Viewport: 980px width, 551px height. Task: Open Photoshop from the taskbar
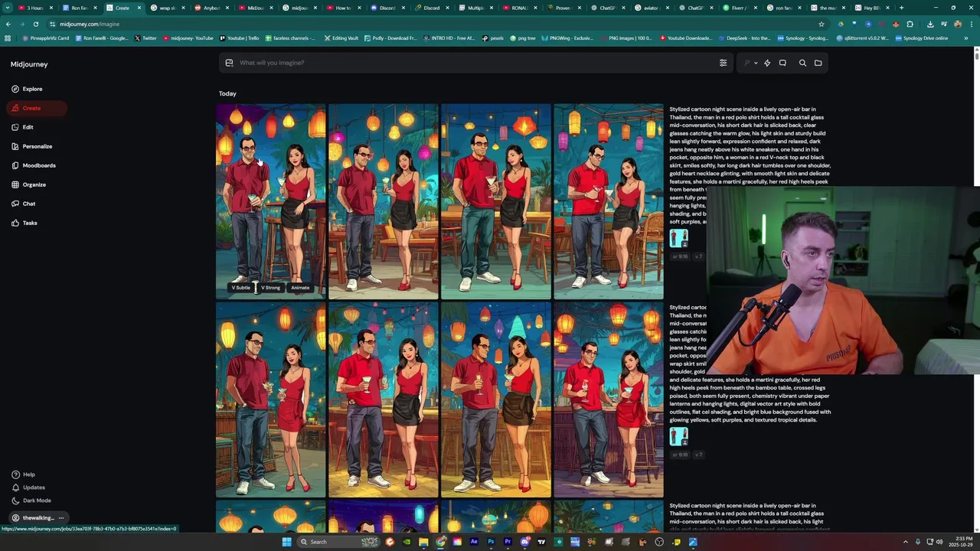point(491,542)
